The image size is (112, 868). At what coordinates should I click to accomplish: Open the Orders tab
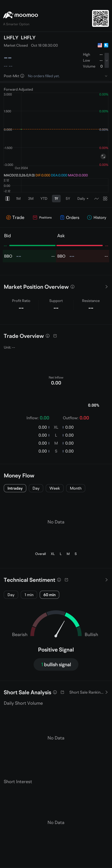coord(70,217)
